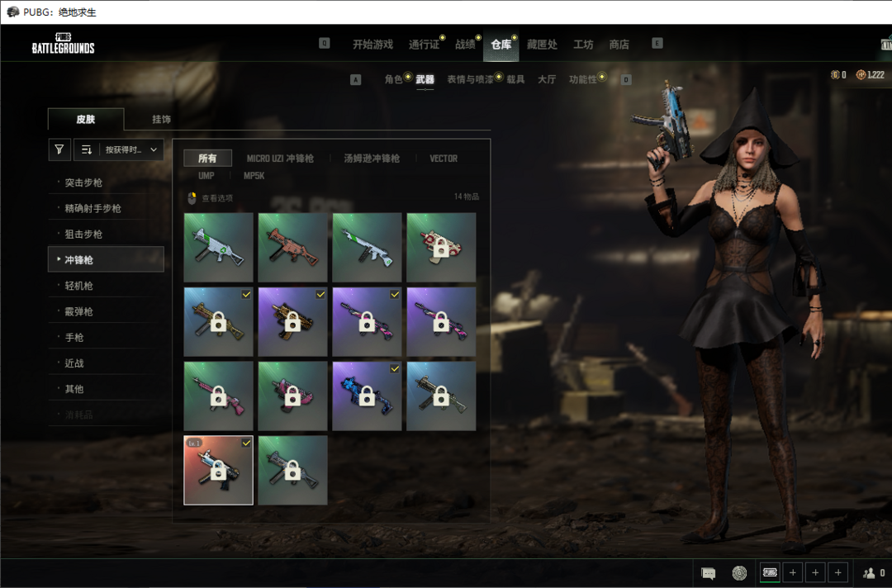
Task: Switch to the 挂饰 tab
Action: [161, 120]
